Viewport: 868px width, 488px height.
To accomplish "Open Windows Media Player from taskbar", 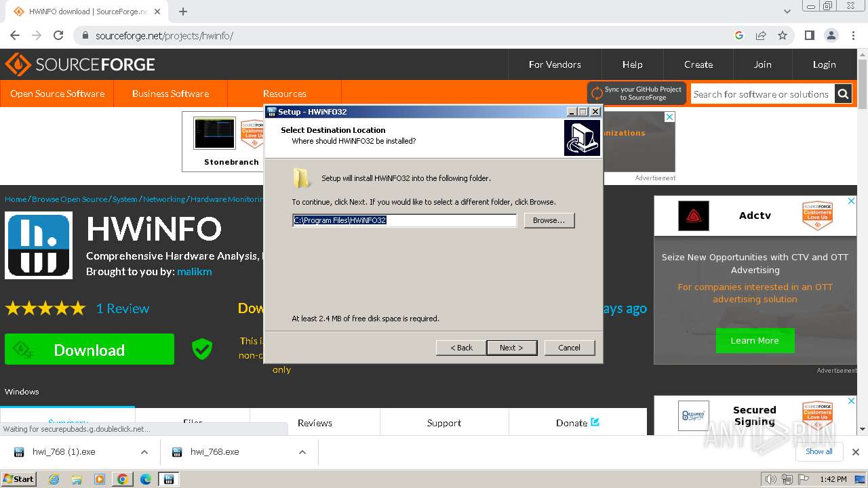I will [100, 479].
